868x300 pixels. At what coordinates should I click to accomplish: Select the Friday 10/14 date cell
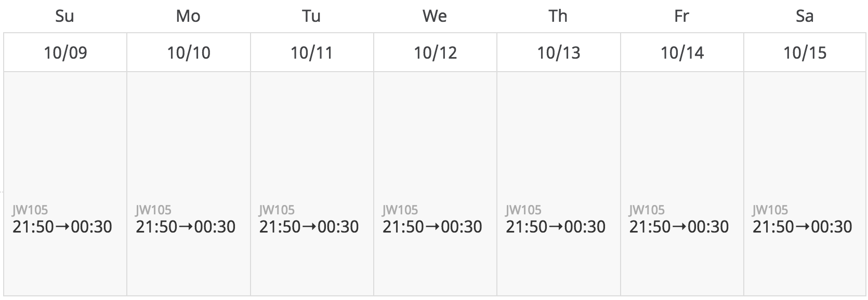682,52
